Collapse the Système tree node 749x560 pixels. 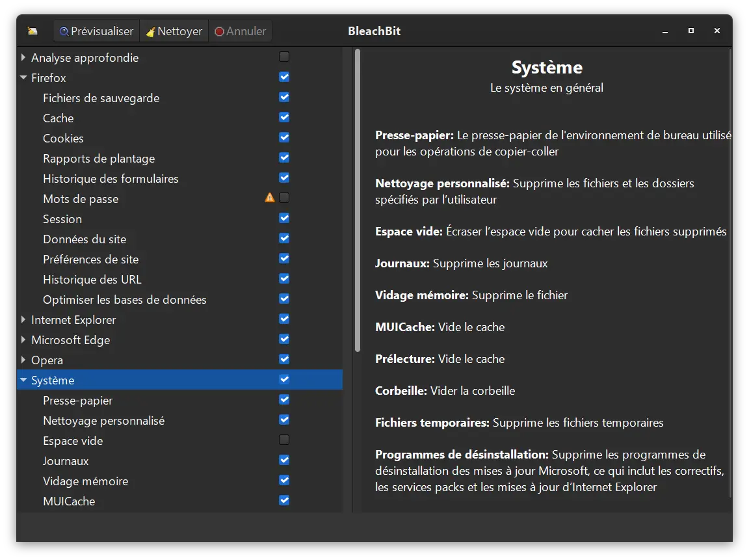pos(23,380)
